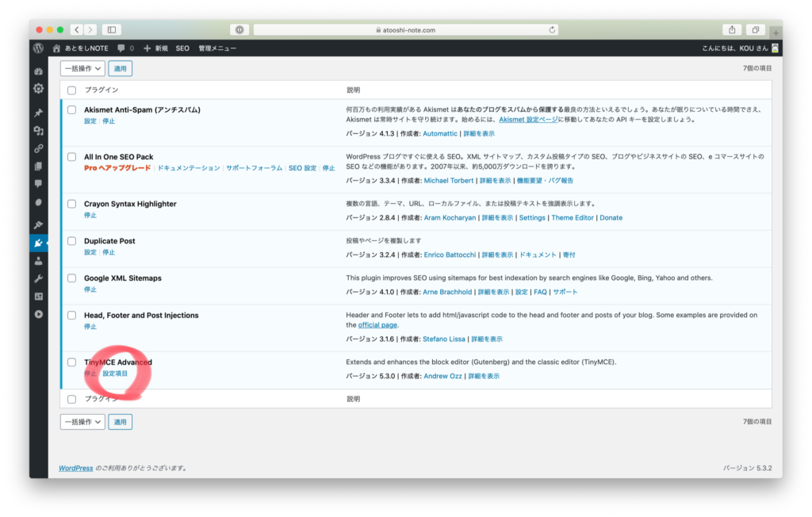Select all plugins via top header checkbox
Viewport: 812px width, 517px height.
[71, 90]
